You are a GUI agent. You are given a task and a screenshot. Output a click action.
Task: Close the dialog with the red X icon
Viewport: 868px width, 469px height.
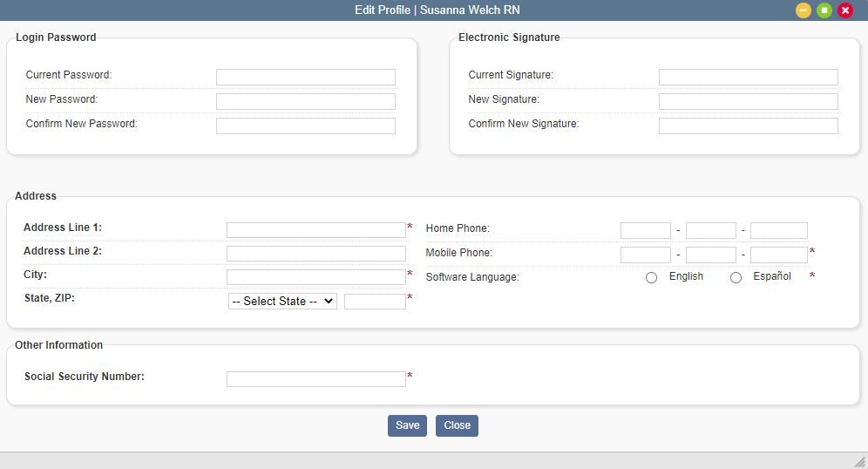[x=845, y=10]
